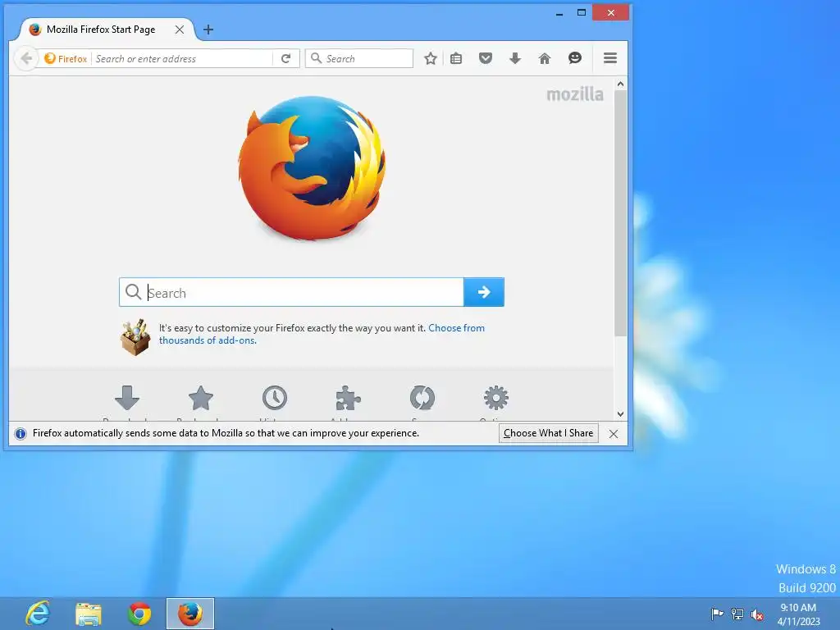Click the muted volume tray icon

point(757,614)
